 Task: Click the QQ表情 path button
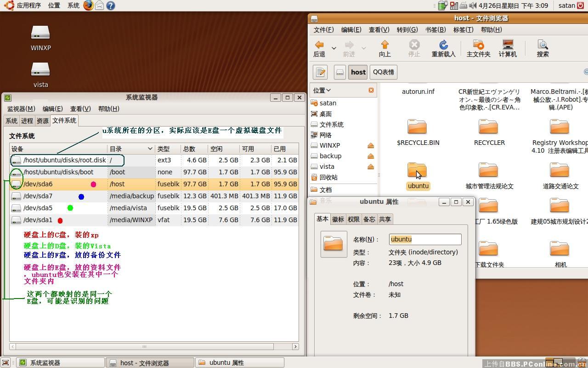[383, 72]
